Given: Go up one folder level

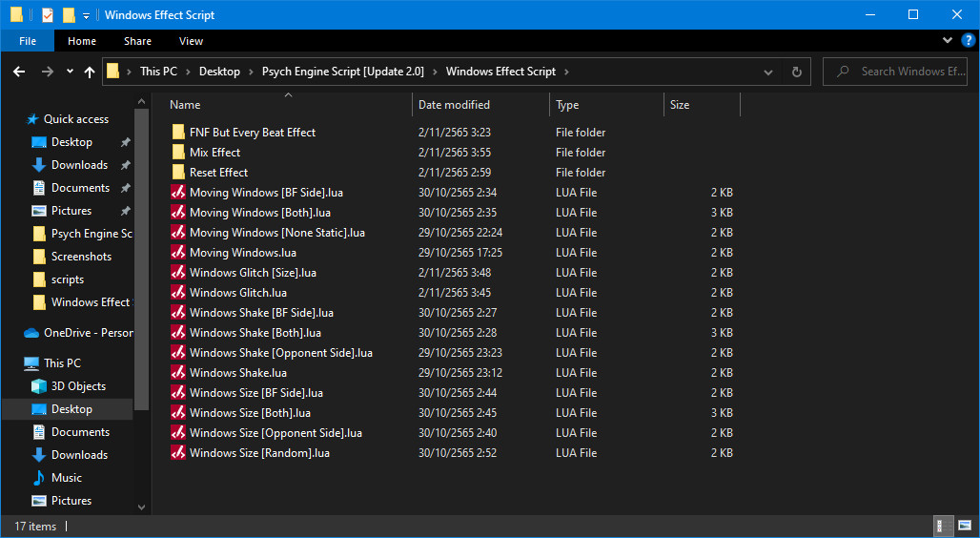Looking at the screenshot, I should tap(90, 72).
